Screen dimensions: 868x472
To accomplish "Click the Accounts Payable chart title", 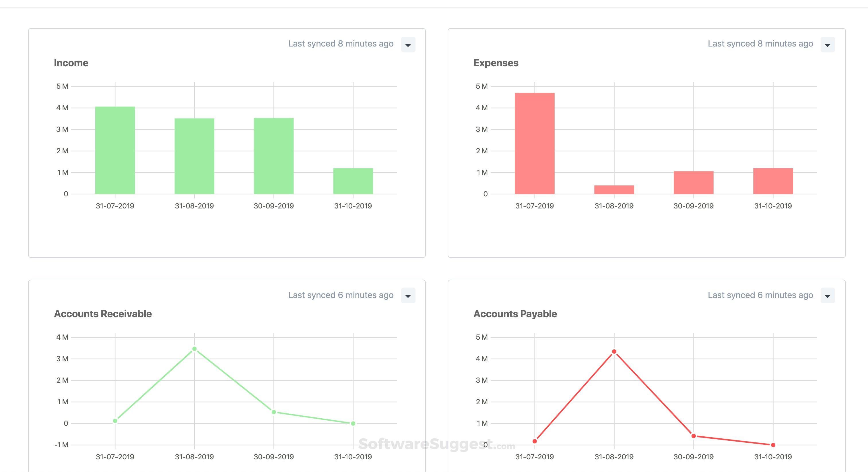I will [515, 314].
